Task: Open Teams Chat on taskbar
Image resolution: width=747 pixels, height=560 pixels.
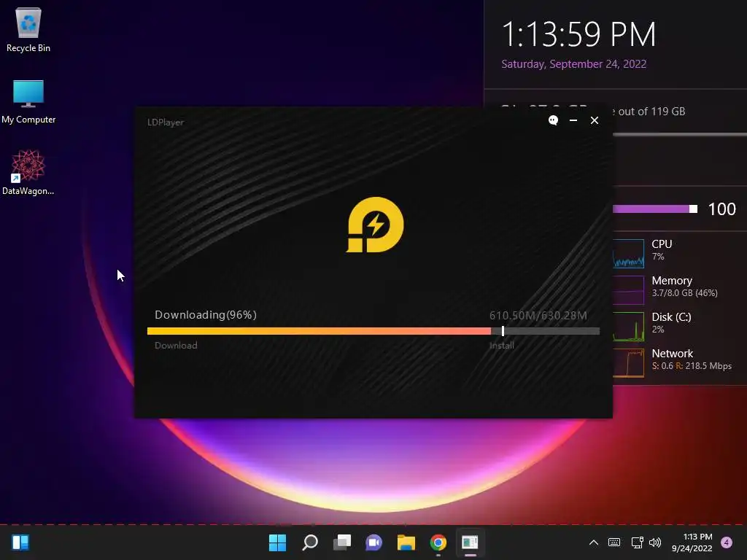Action: click(373, 542)
